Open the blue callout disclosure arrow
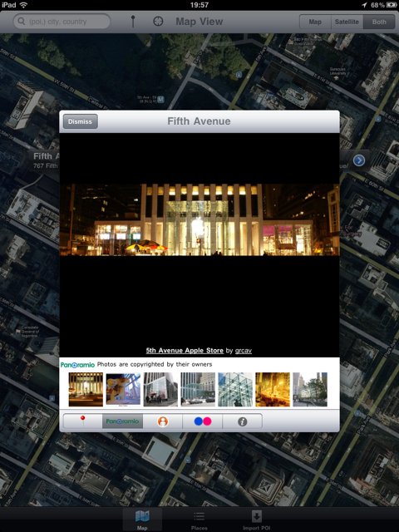Viewport: 399px width, 532px height. pyautogui.click(x=359, y=160)
